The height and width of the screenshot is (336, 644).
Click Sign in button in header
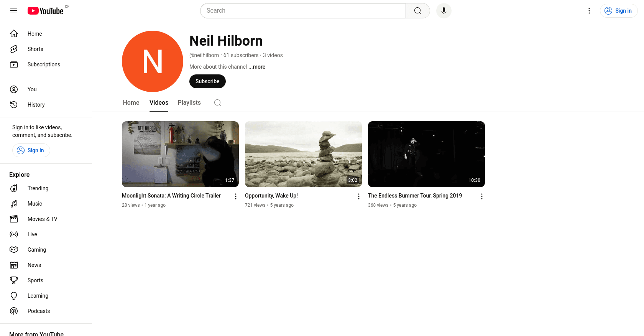coord(618,11)
